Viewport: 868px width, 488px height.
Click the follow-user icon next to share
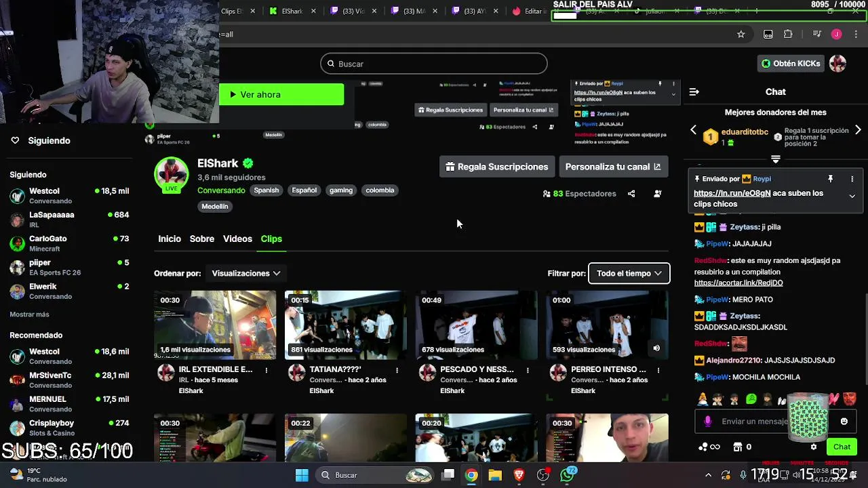[x=657, y=194]
